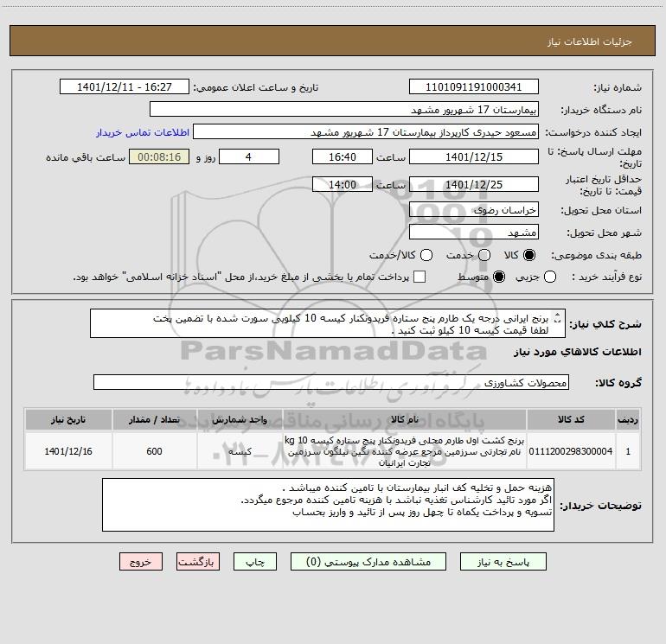Select the متوسط purchase type radio
Viewport: 666px width, 644px height.
499,277
